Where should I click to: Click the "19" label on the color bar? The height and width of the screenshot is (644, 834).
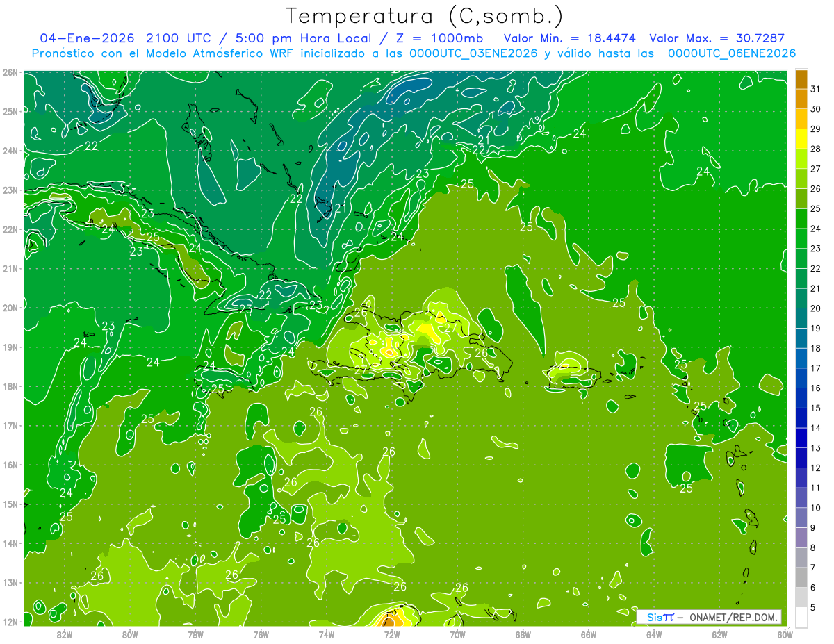coord(815,328)
